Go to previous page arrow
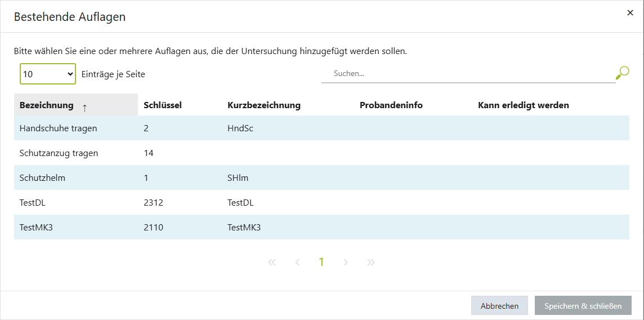Screen dimensions: 644x320 pos(297,262)
